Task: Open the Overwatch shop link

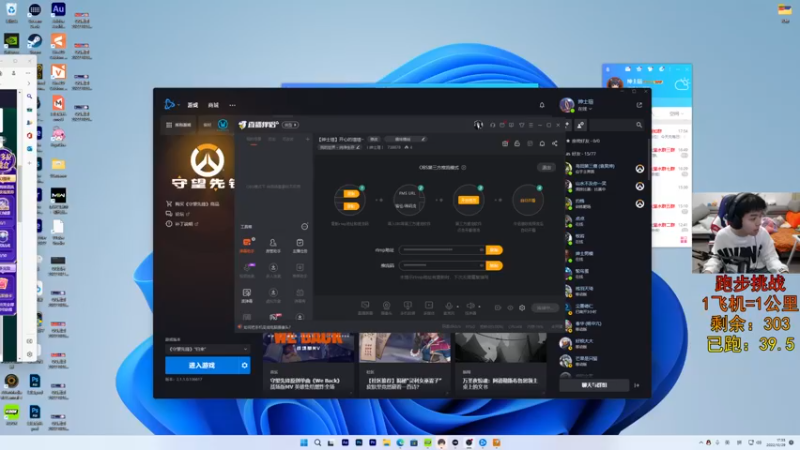Action: pos(193,204)
